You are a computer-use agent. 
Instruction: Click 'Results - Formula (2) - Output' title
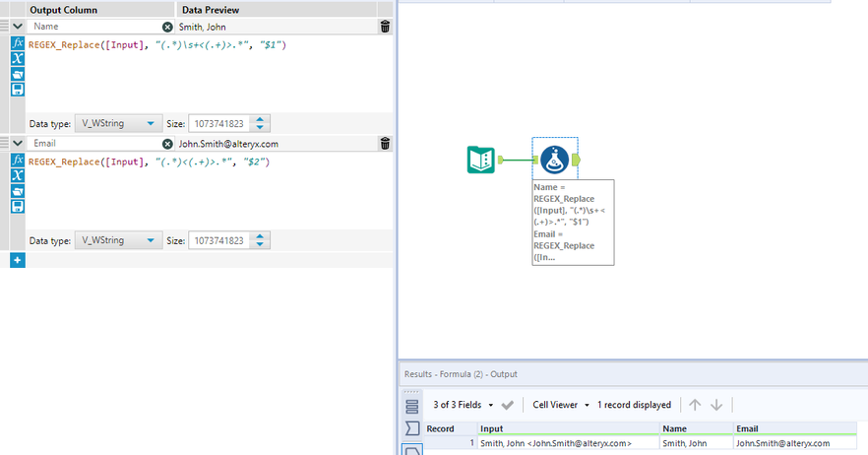461,374
